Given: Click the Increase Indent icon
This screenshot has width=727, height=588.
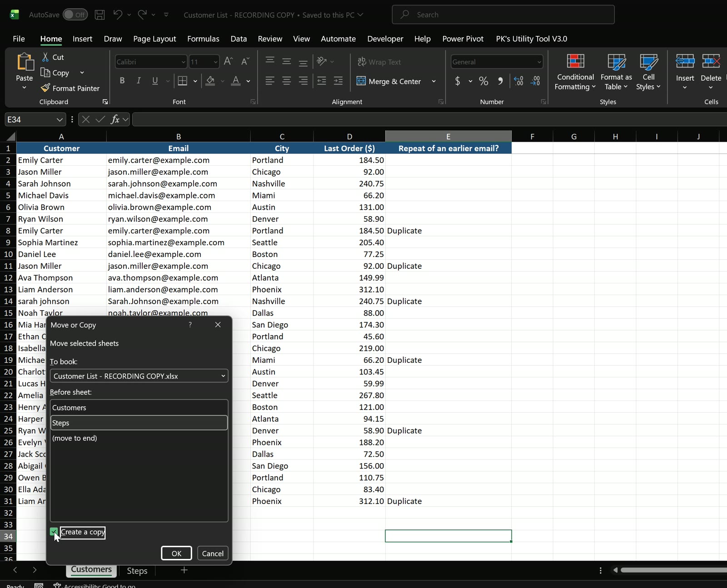Looking at the screenshot, I should tap(338, 81).
